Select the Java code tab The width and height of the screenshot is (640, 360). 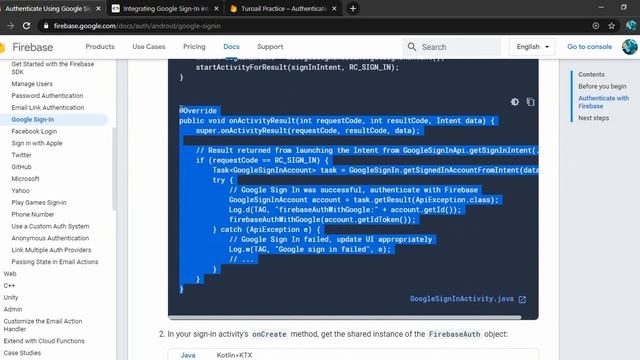point(188,355)
